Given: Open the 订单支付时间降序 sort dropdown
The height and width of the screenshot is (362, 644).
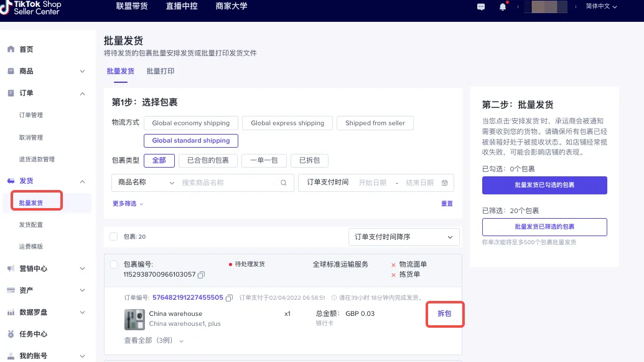Looking at the screenshot, I should [403, 237].
